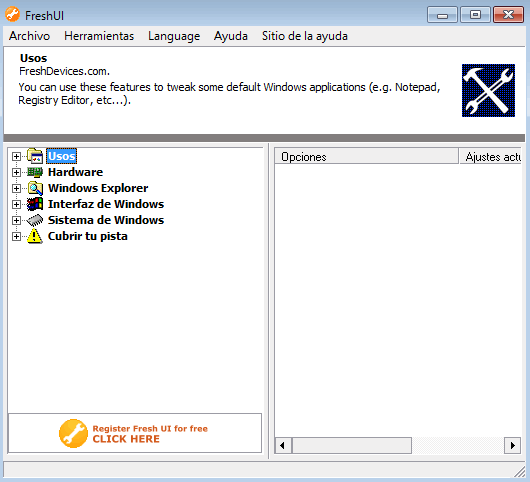Click the Interfaz de Windows flag icon
This screenshot has height=482, width=530.
[x=35, y=204]
